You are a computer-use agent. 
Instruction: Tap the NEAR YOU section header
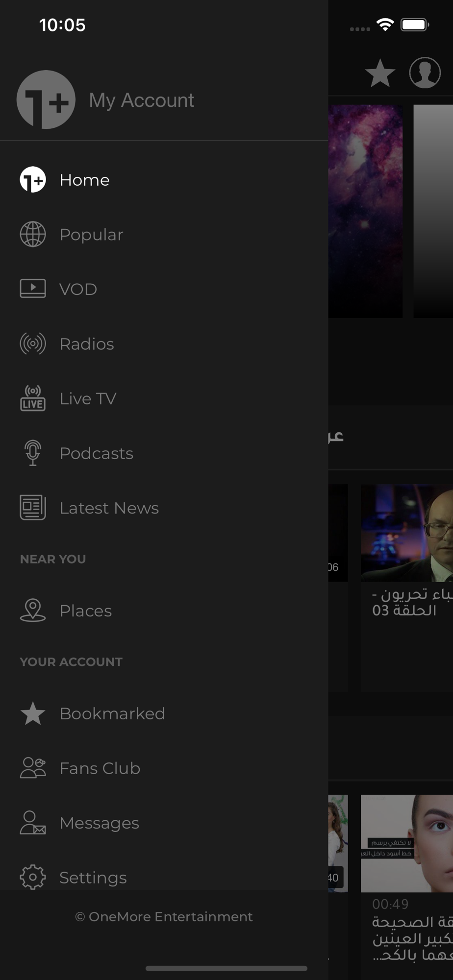pyautogui.click(x=53, y=559)
